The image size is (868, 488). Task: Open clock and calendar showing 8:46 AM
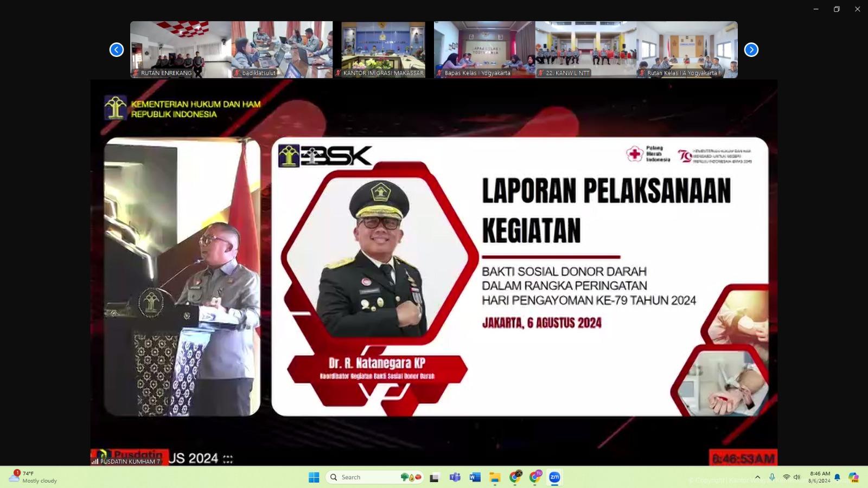(x=819, y=477)
